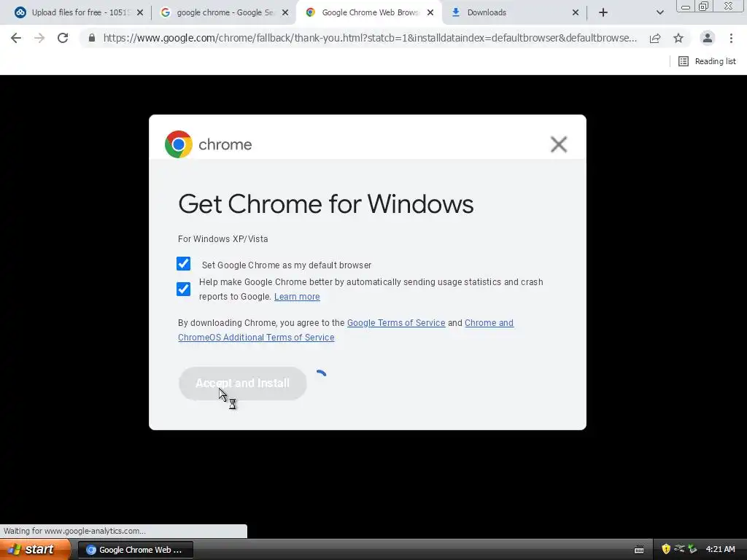The height and width of the screenshot is (560, 747).
Task: Close the Upload files for free tab
Action: coord(140,12)
